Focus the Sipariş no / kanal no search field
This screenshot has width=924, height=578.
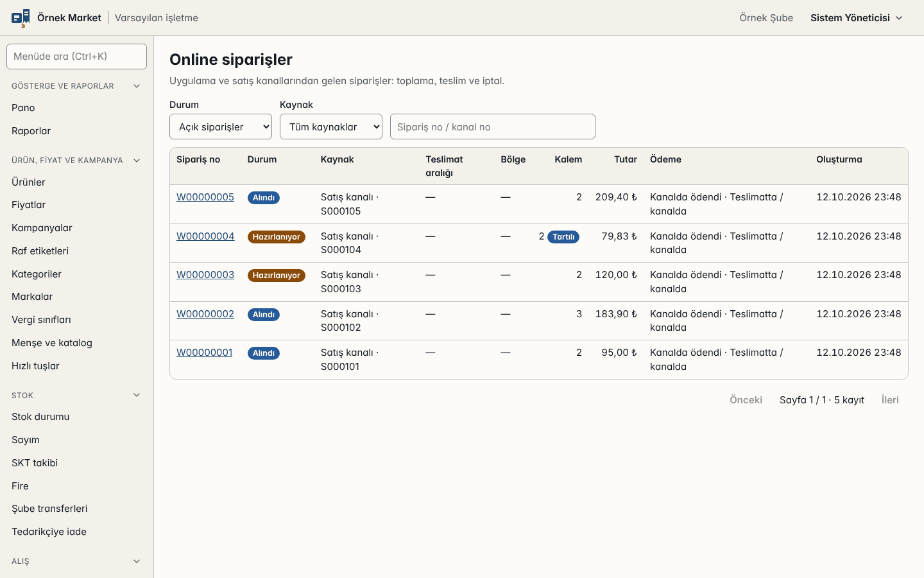click(x=493, y=127)
